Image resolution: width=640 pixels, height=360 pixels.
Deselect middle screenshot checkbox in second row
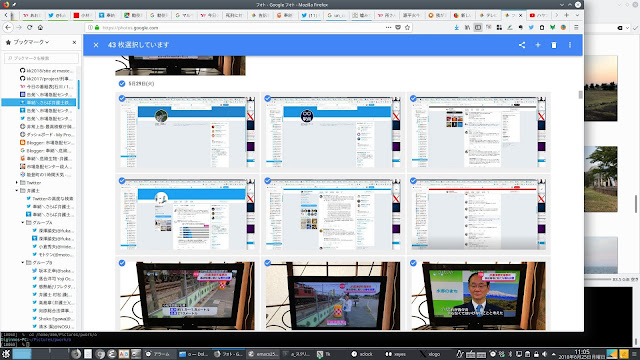[x=268, y=181]
